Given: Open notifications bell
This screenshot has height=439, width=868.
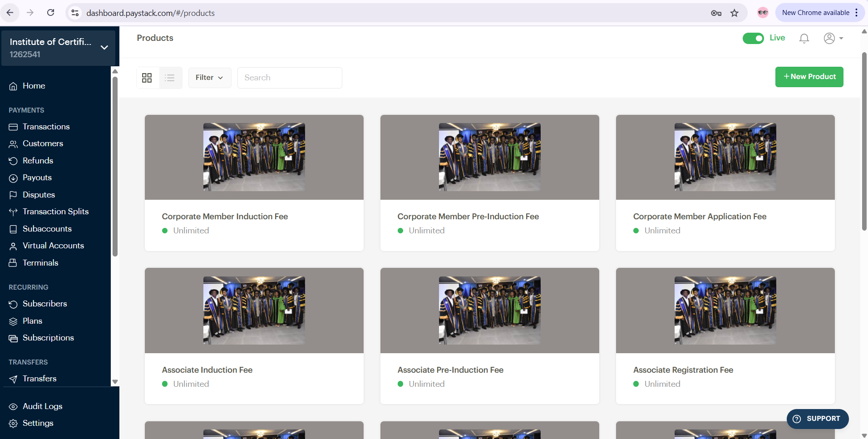Looking at the screenshot, I should (x=804, y=39).
